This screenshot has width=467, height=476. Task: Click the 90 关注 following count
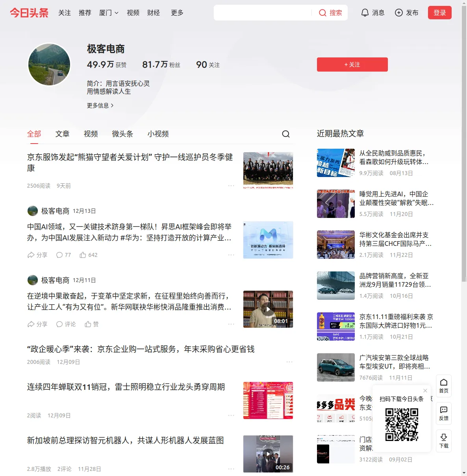208,65
